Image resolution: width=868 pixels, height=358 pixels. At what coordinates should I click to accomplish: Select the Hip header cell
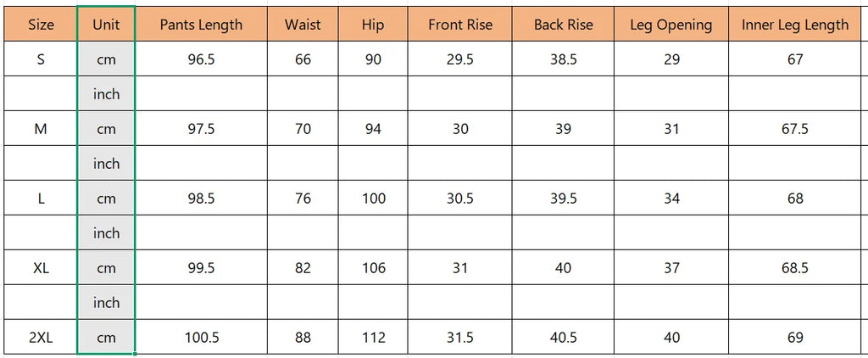[x=373, y=25]
